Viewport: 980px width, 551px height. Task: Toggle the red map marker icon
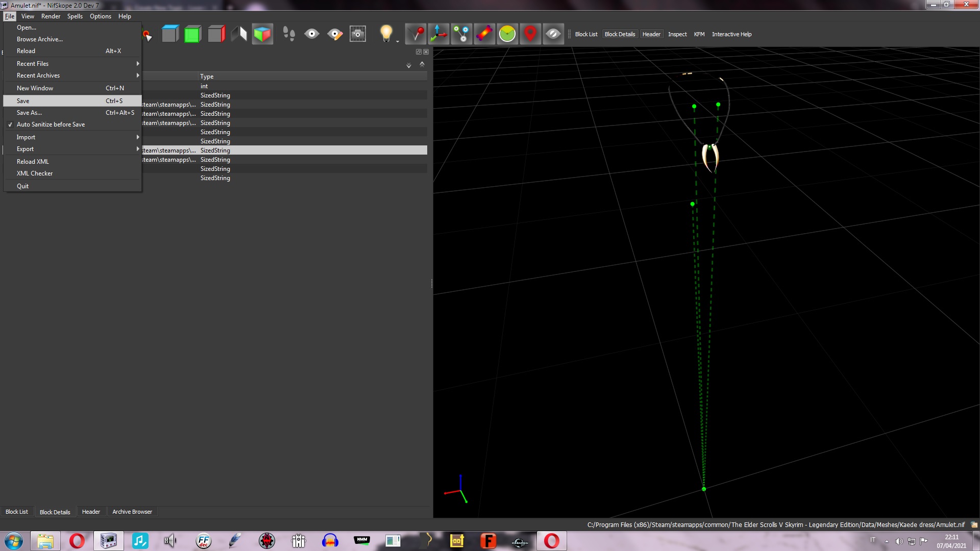tap(530, 34)
